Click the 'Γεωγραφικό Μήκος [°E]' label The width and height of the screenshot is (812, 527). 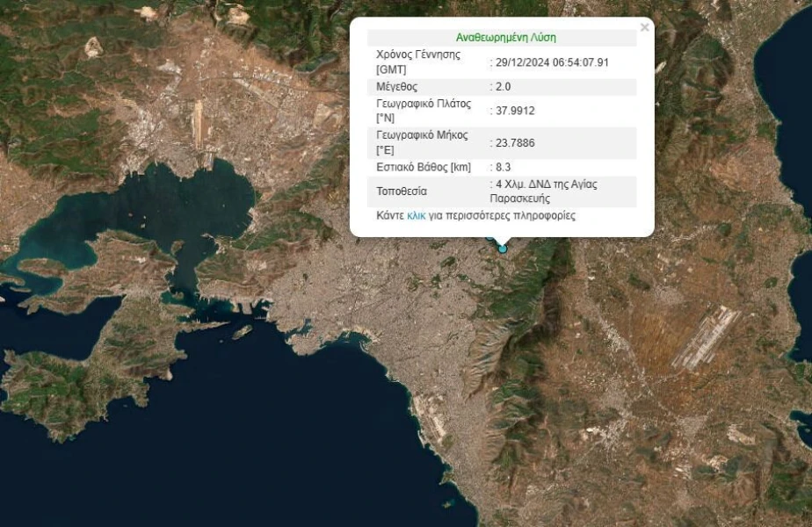(422, 142)
